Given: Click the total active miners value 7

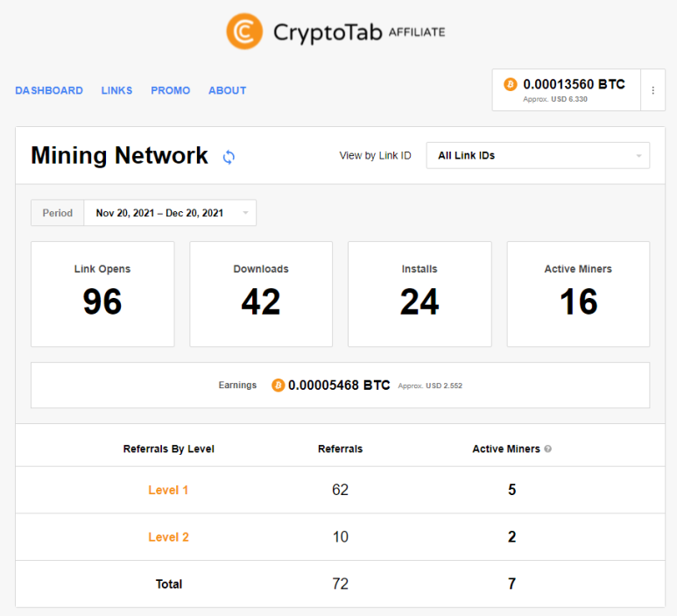Looking at the screenshot, I should (511, 584).
